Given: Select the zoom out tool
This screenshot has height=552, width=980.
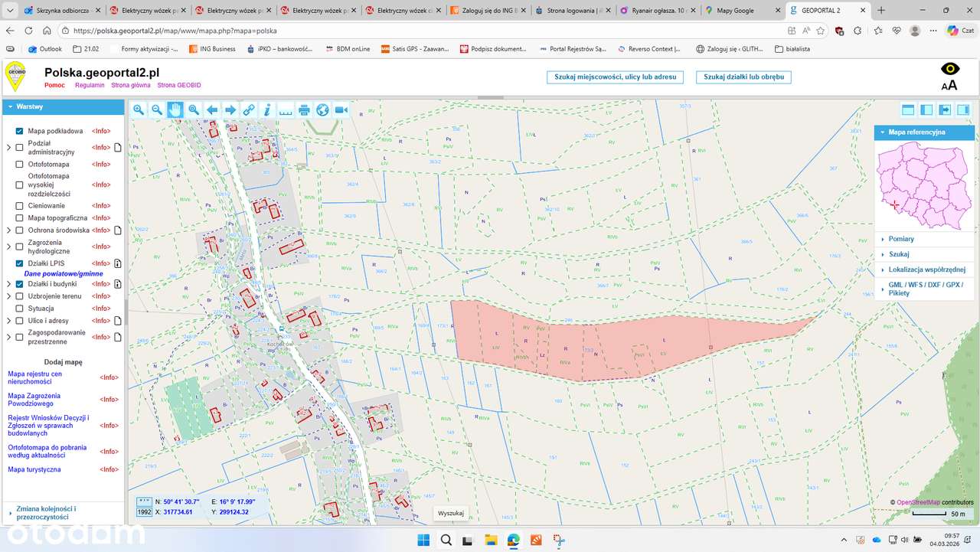Looking at the screenshot, I should pos(157,110).
